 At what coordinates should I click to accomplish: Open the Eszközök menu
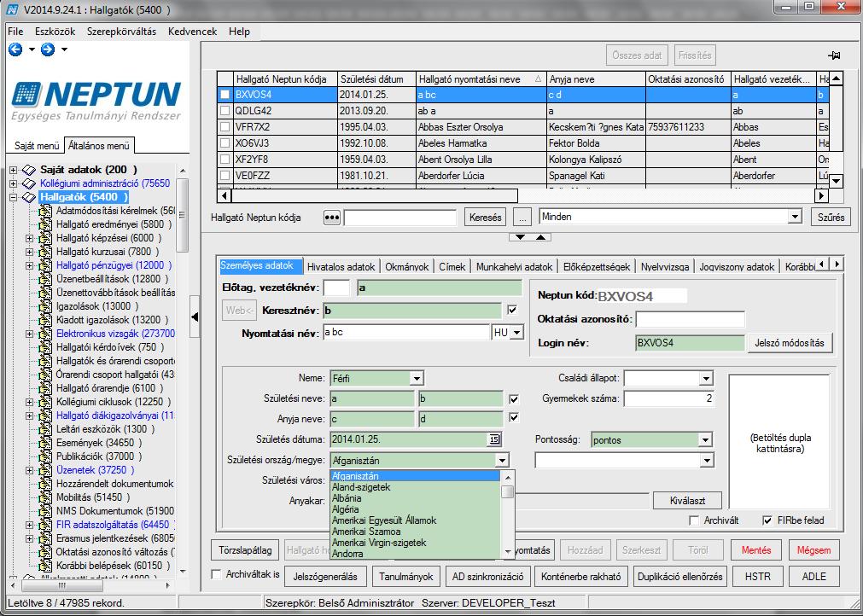coord(55,32)
